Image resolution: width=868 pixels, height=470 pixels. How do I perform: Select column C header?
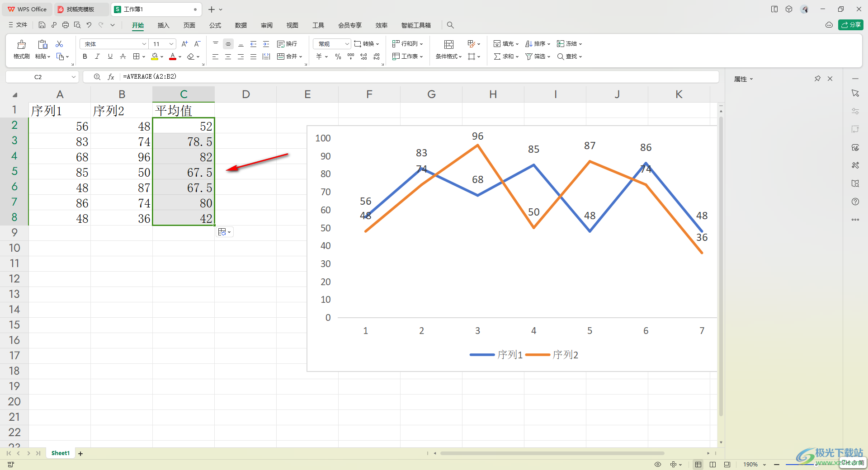(184, 94)
